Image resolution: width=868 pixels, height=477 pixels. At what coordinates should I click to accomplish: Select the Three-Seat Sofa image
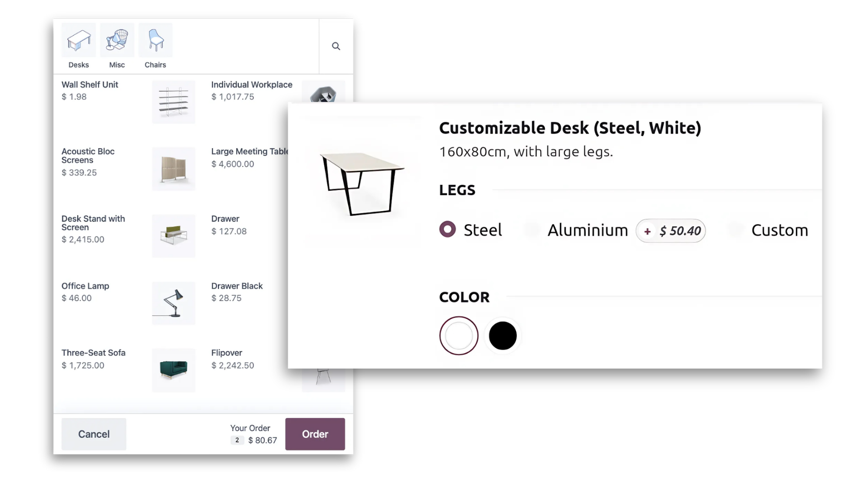coord(174,370)
